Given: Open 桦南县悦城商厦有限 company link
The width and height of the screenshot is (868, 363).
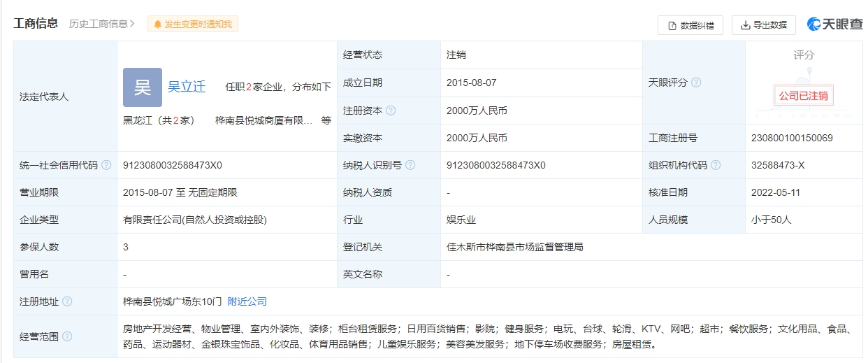Looking at the screenshot, I should (263, 120).
